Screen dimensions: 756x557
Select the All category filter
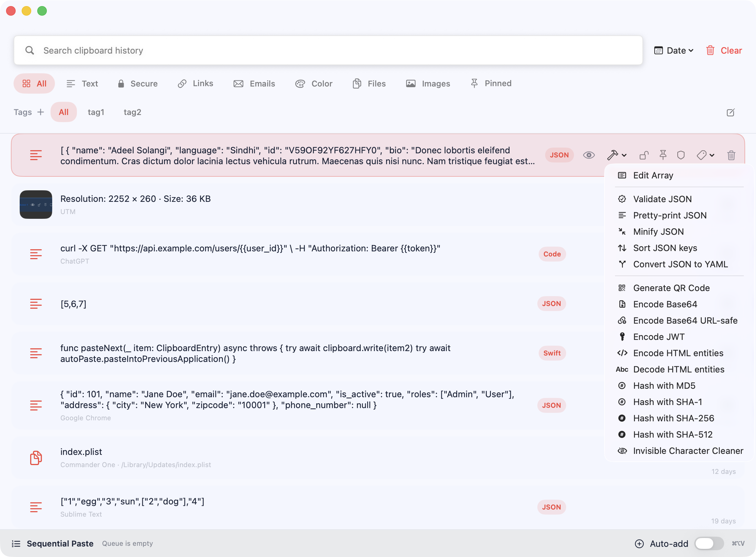click(34, 83)
